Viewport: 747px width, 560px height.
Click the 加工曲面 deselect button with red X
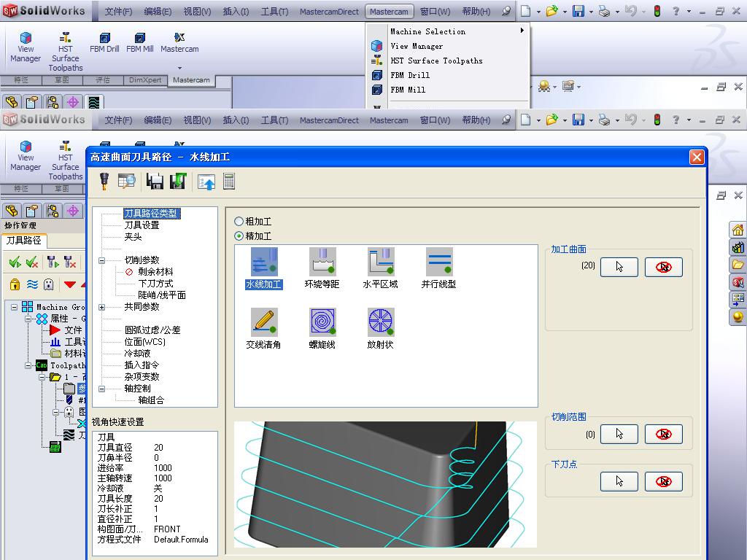664,267
